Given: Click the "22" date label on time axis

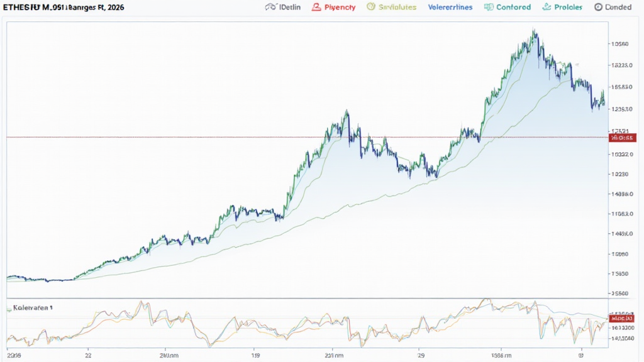Looking at the screenshot, I should 88,354.
